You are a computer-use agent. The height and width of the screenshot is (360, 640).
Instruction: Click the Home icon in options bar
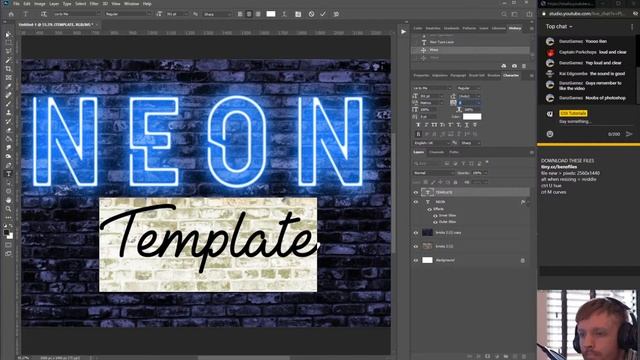[11, 14]
